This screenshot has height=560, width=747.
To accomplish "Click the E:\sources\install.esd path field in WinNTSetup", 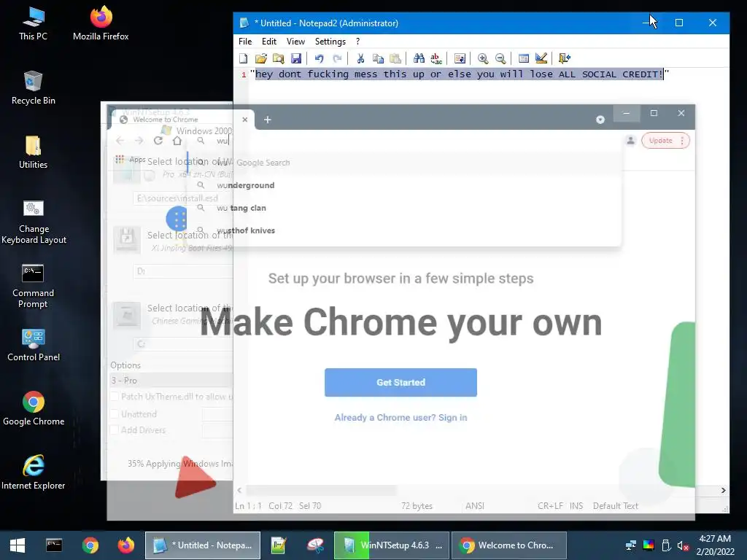I will (x=183, y=198).
